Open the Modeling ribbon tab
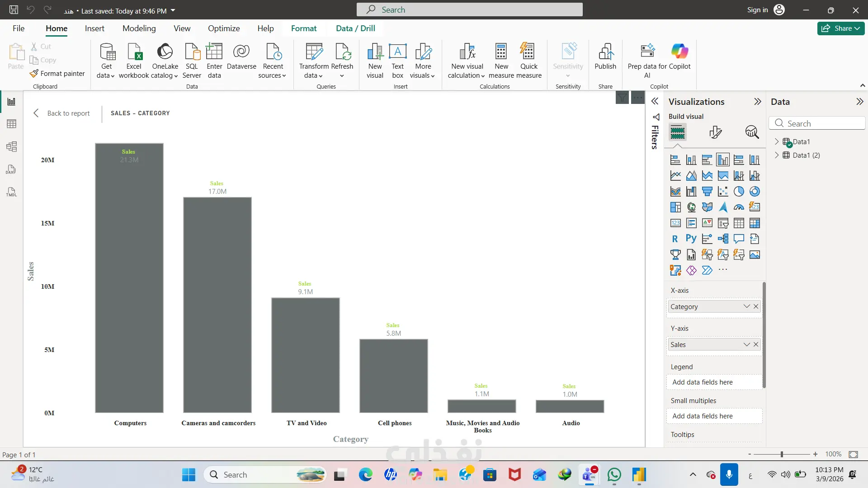 (x=139, y=28)
